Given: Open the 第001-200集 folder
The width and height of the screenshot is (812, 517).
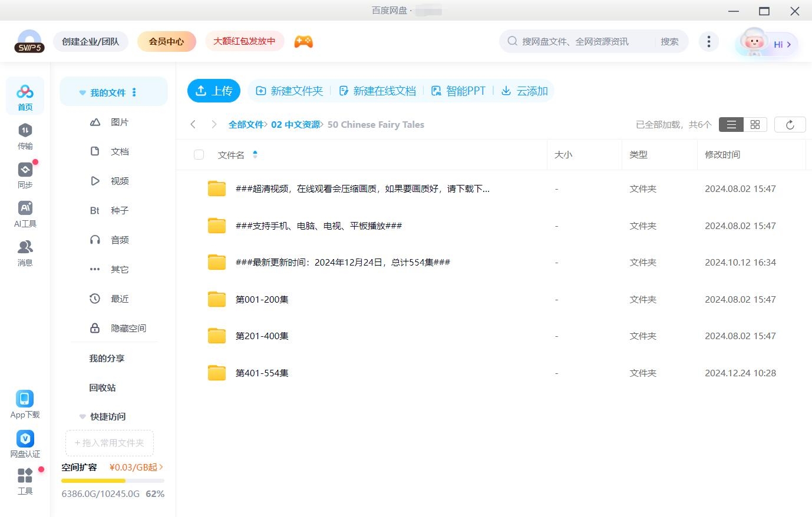Looking at the screenshot, I should tap(262, 299).
